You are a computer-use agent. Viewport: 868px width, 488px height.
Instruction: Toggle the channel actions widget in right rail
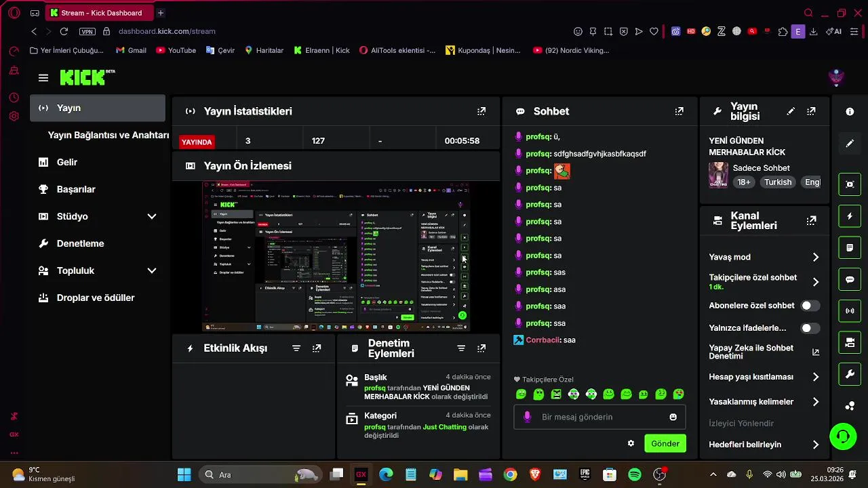(x=850, y=342)
